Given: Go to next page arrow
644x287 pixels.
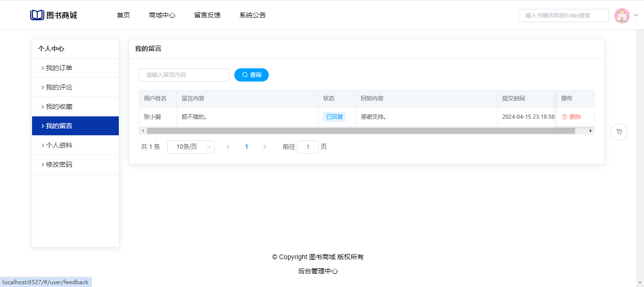Looking at the screenshot, I should 264,147.
